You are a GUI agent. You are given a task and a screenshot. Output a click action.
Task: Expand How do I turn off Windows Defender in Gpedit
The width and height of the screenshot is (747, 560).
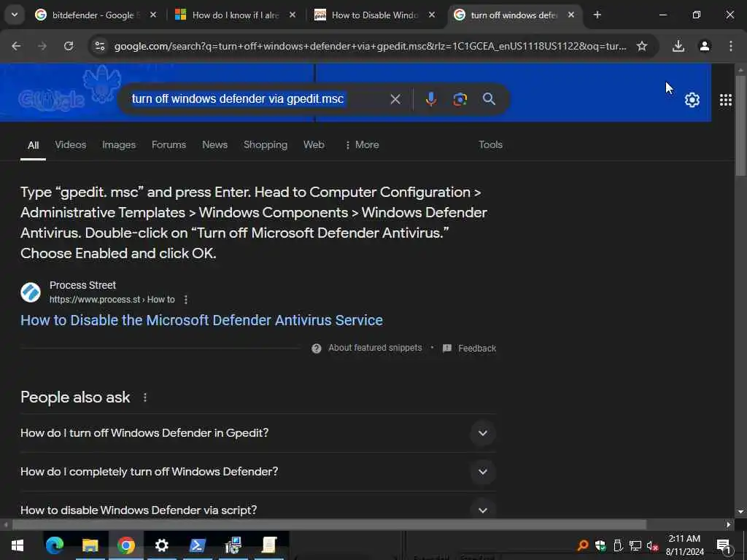click(x=258, y=433)
